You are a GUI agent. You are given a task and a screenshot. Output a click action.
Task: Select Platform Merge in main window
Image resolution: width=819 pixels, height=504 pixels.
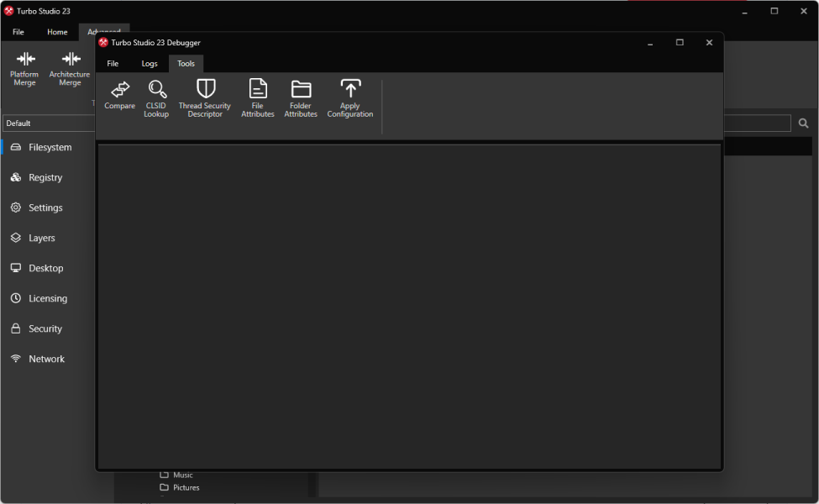click(x=24, y=69)
